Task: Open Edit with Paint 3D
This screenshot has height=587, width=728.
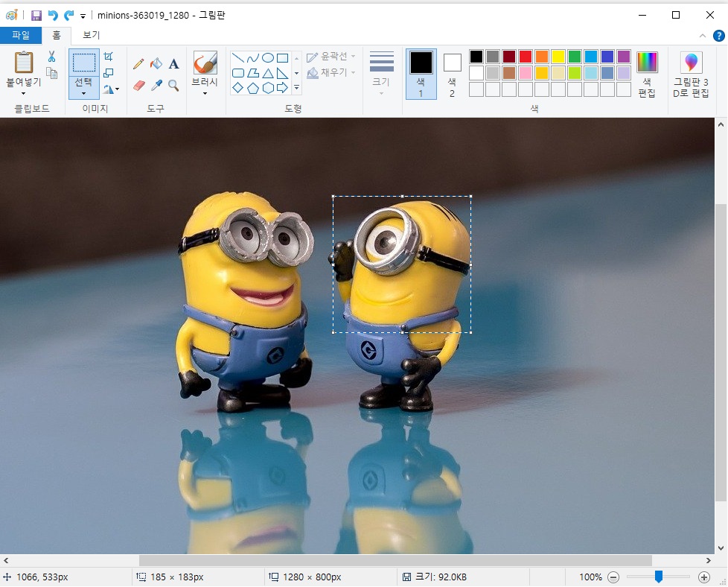Action: pyautogui.click(x=691, y=74)
